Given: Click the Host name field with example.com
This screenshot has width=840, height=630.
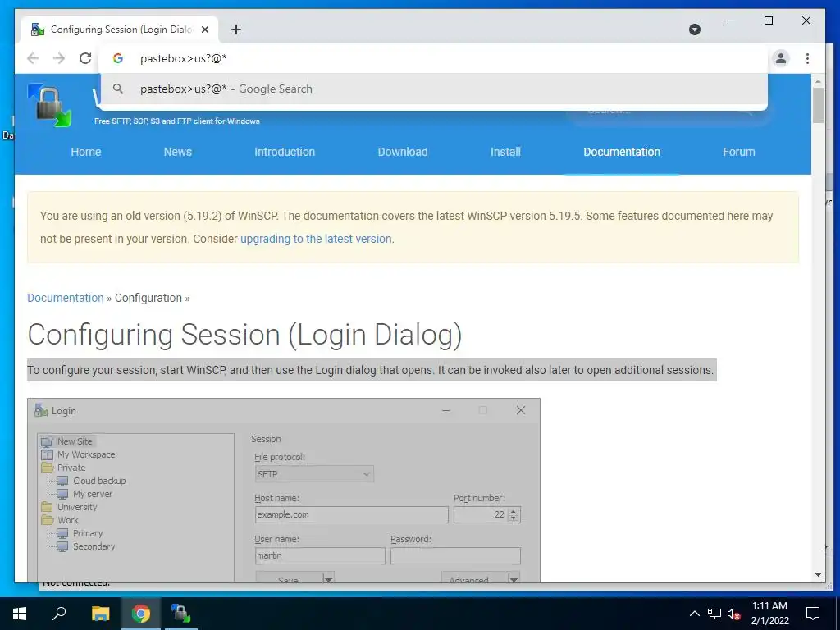Looking at the screenshot, I should [351, 514].
